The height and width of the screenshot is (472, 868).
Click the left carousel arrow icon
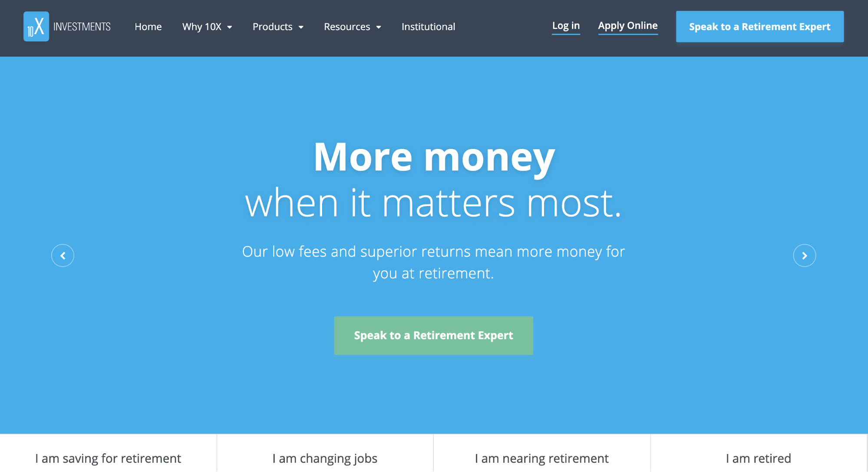[x=63, y=255]
